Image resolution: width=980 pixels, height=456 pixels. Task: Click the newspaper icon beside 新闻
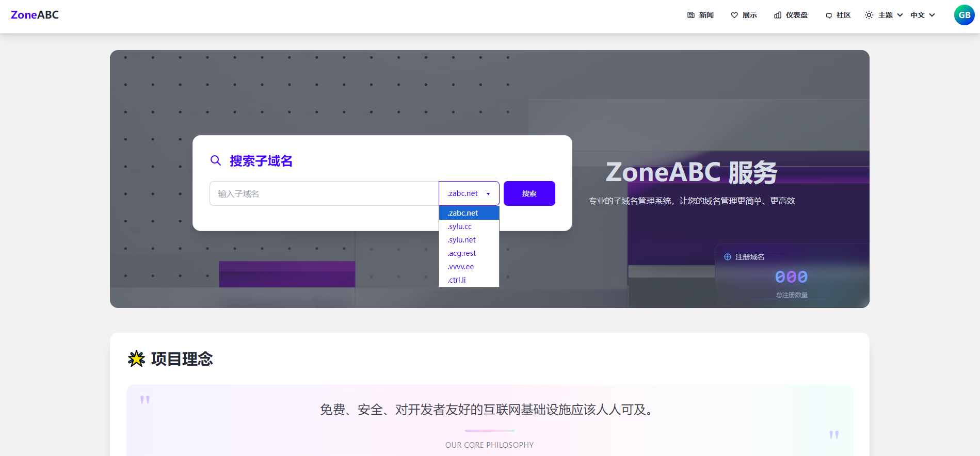click(x=690, y=15)
